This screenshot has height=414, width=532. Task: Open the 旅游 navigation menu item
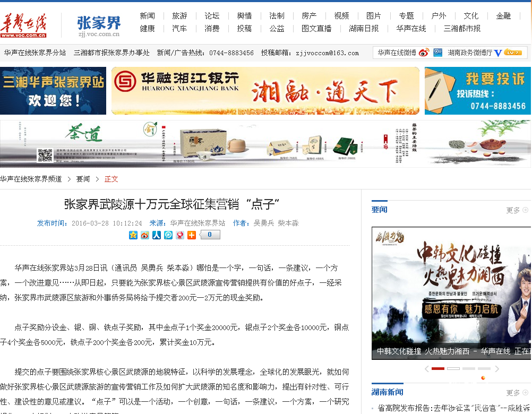[x=179, y=16]
